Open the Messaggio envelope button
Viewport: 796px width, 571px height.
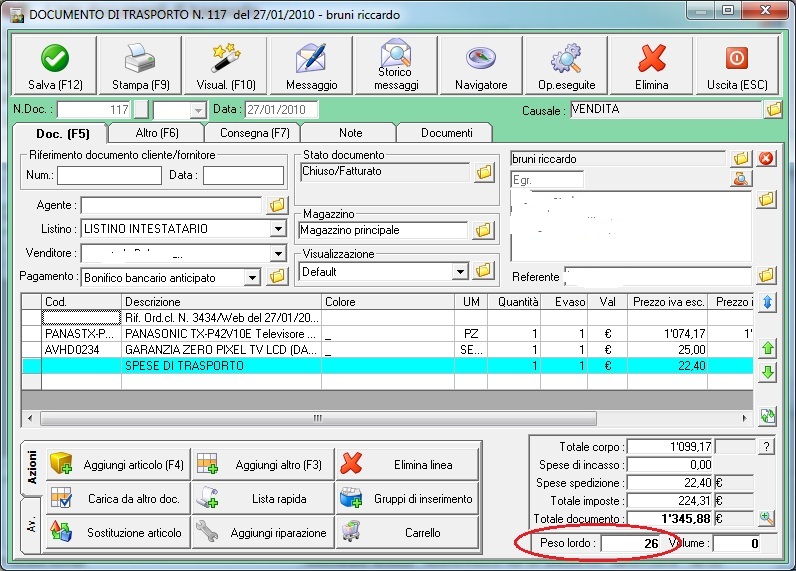(311, 65)
